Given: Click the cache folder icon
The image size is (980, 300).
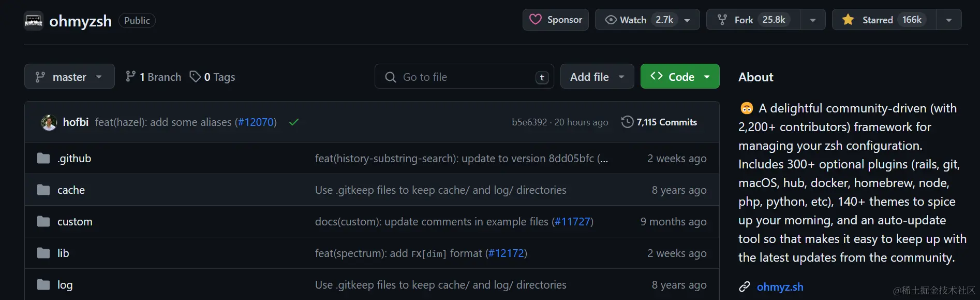Looking at the screenshot, I should click(43, 190).
